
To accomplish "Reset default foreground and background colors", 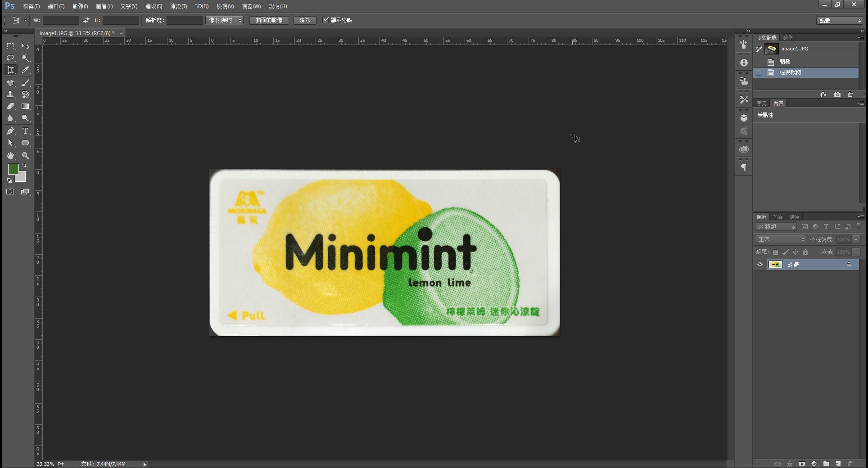I will [x=9, y=180].
